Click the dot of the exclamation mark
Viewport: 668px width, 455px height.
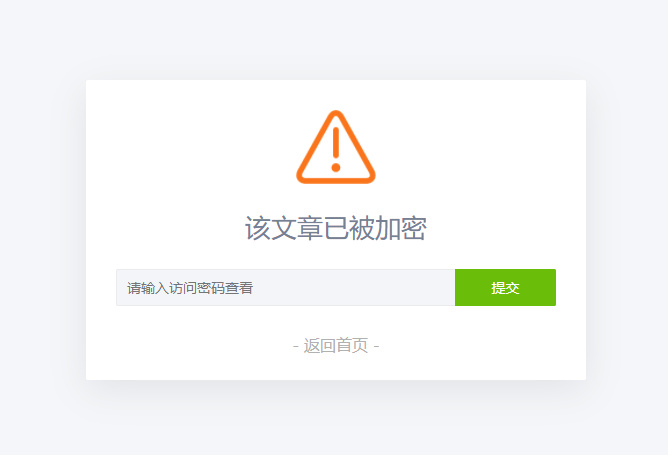click(336, 167)
